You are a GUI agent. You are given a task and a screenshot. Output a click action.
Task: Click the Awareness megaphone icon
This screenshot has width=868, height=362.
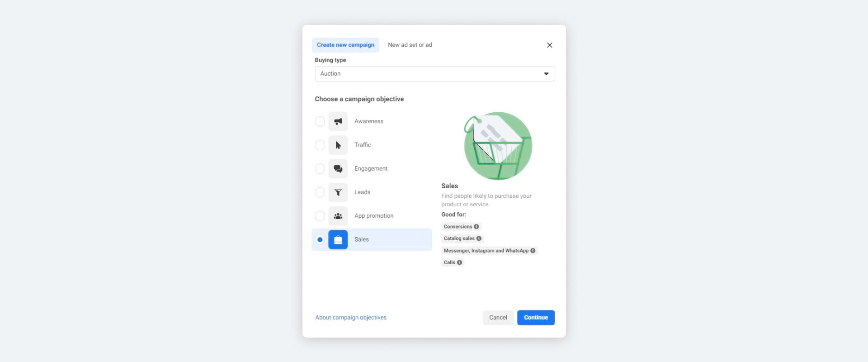338,121
